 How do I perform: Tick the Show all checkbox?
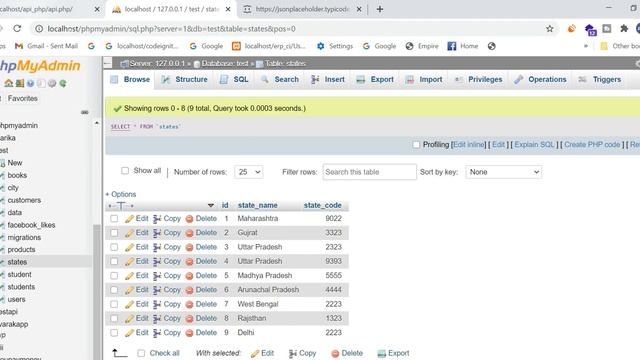[125, 171]
